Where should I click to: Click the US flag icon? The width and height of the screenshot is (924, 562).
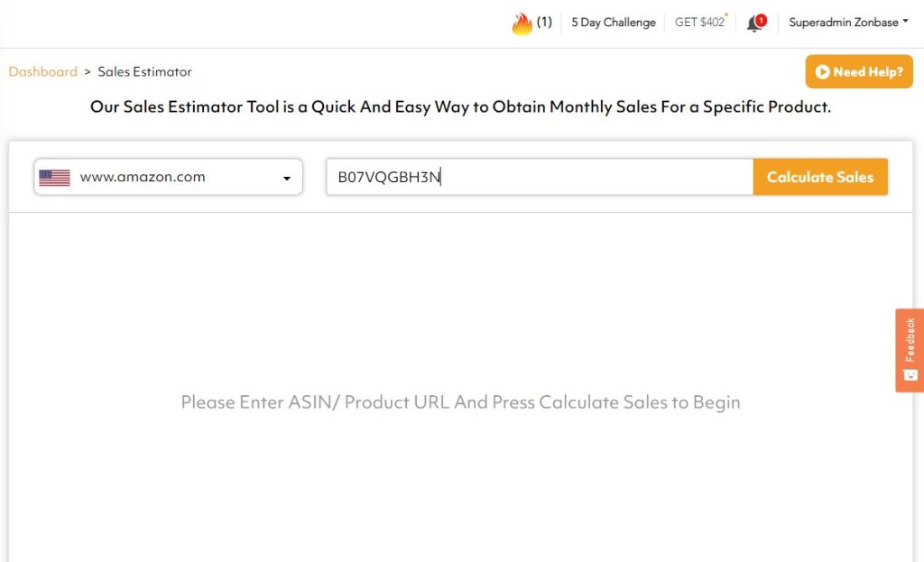(54, 178)
